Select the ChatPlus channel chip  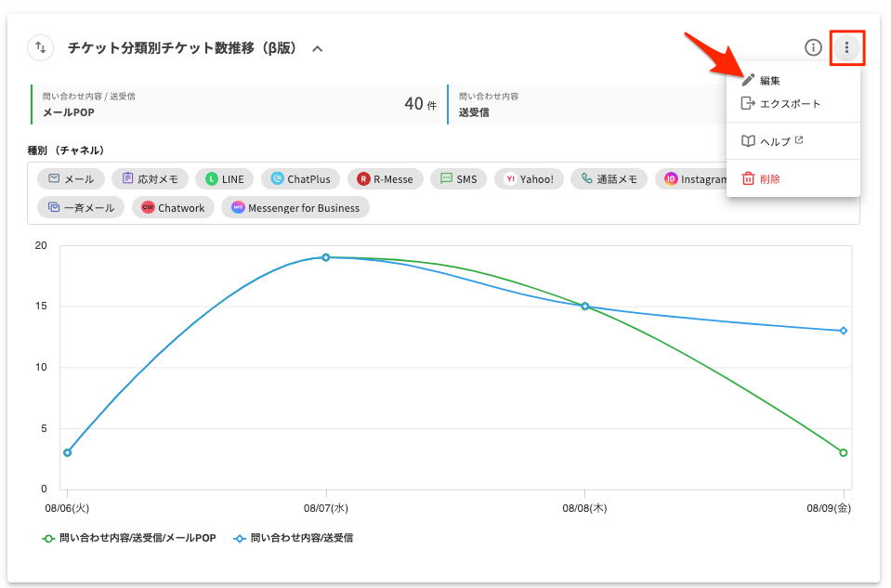[x=300, y=179]
